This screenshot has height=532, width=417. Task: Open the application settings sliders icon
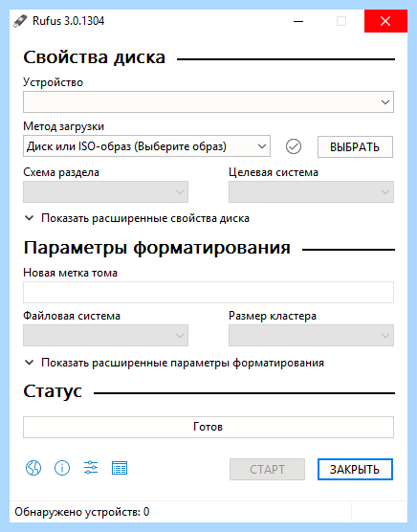(91, 468)
